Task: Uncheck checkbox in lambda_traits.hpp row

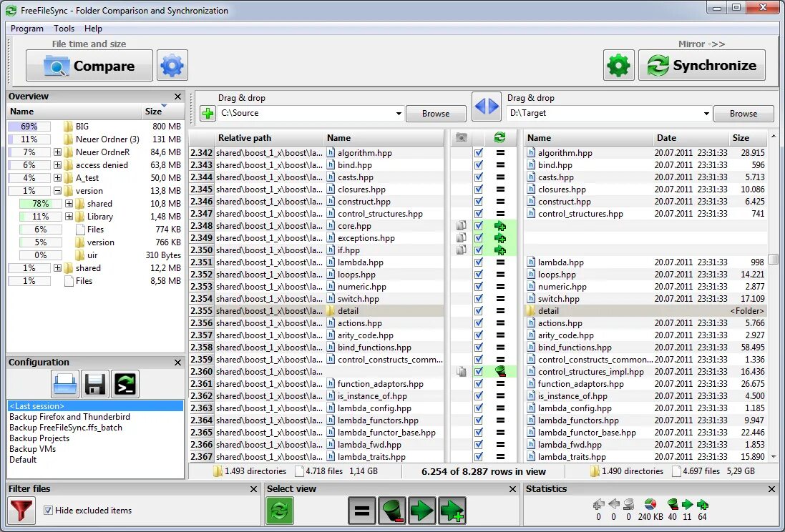Action: point(479,456)
